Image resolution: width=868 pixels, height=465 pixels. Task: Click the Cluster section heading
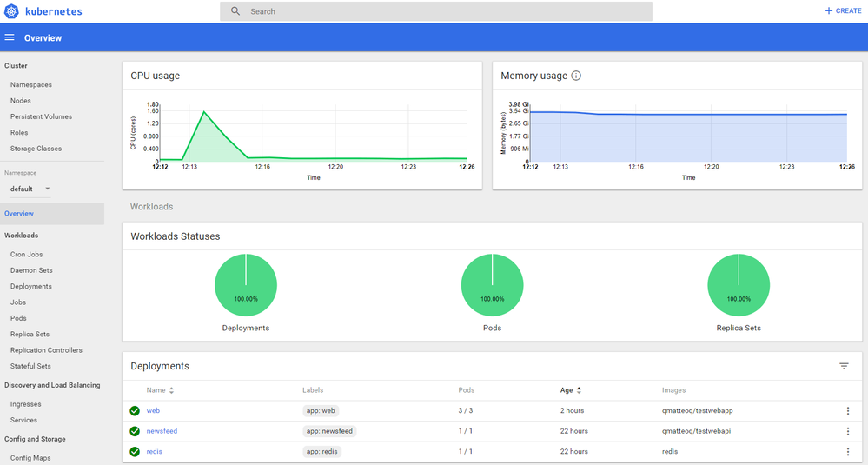(x=16, y=66)
